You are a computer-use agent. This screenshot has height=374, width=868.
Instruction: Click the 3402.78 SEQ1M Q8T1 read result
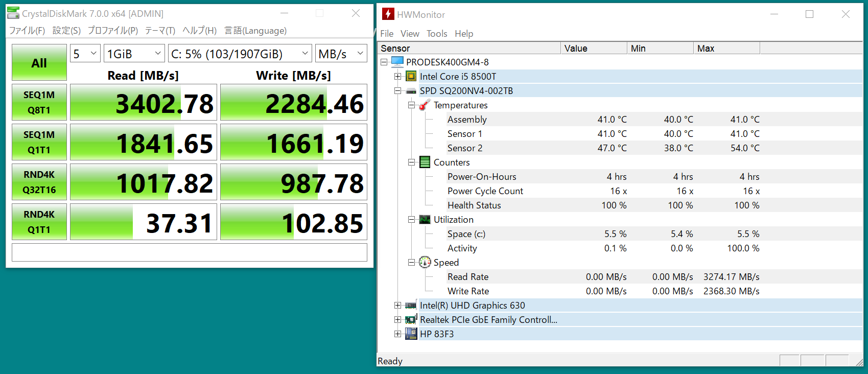coord(144,102)
